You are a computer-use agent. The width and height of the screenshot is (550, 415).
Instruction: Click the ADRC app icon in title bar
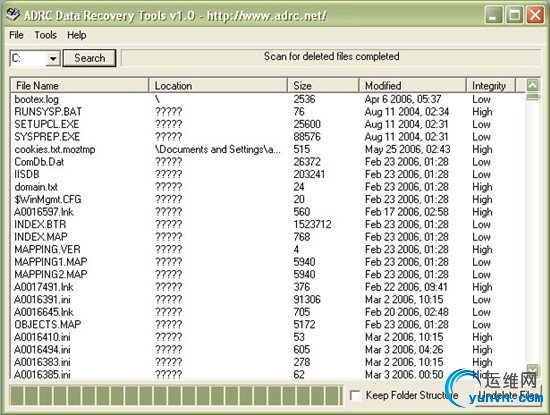point(13,15)
